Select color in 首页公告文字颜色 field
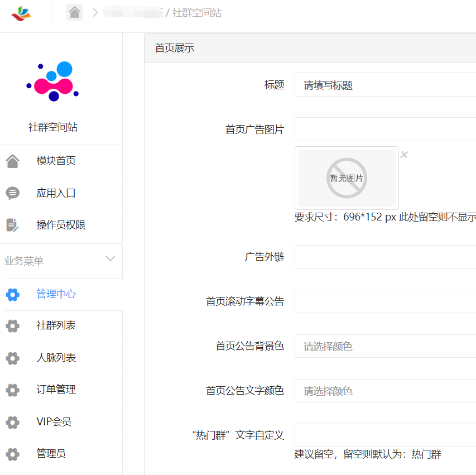Viewport: 476px width, 475px height. pyautogui.click(x=385, y=391)
